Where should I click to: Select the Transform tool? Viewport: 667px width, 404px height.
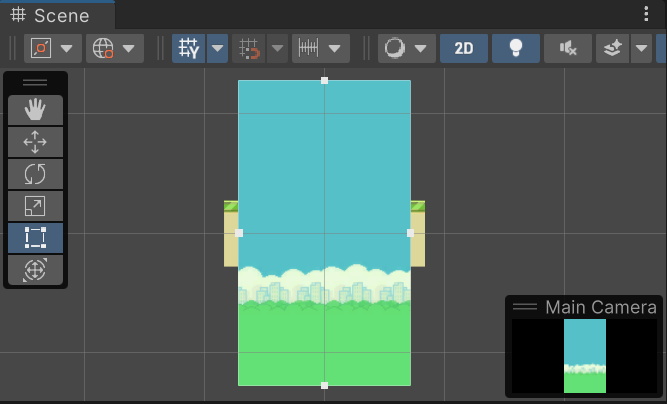[35, 270]
